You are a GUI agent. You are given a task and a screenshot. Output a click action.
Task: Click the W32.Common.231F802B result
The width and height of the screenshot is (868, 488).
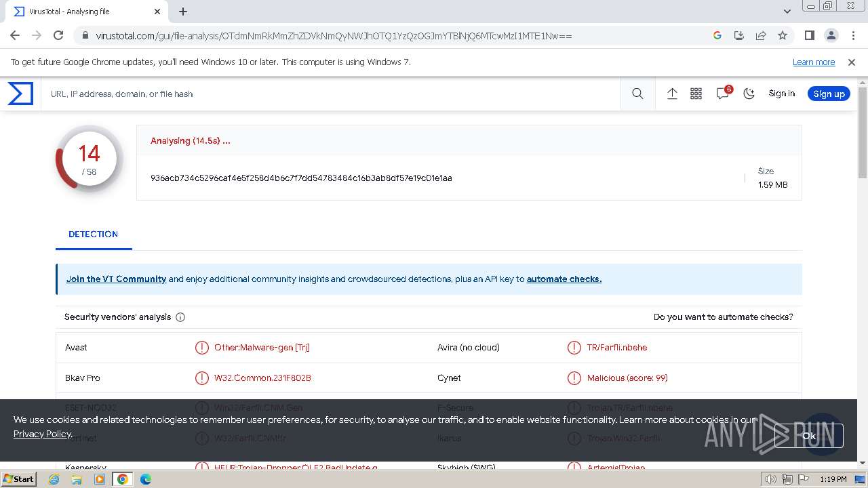pyautogui.click(x=262, y=378)
